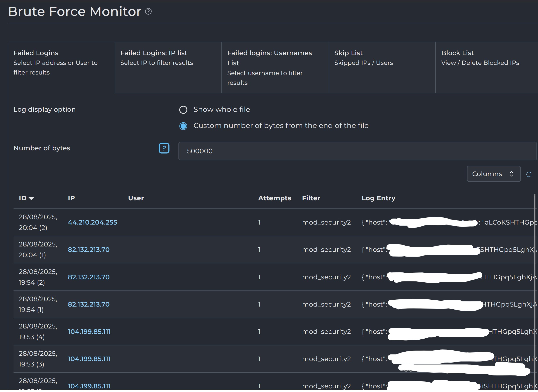Click the User column header
538x392 pixels.
click(x=136, y=198)
